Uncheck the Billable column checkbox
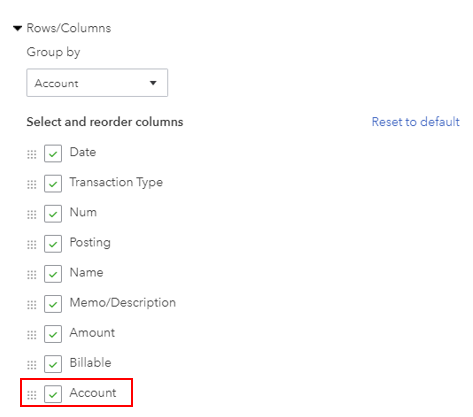 point(53,364)
